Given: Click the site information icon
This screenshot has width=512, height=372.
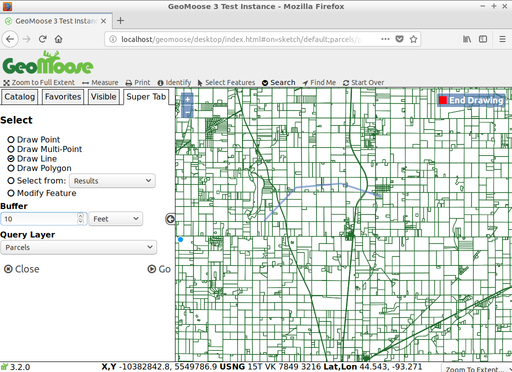Looking at the screenshot, I should tap(113, 39).
